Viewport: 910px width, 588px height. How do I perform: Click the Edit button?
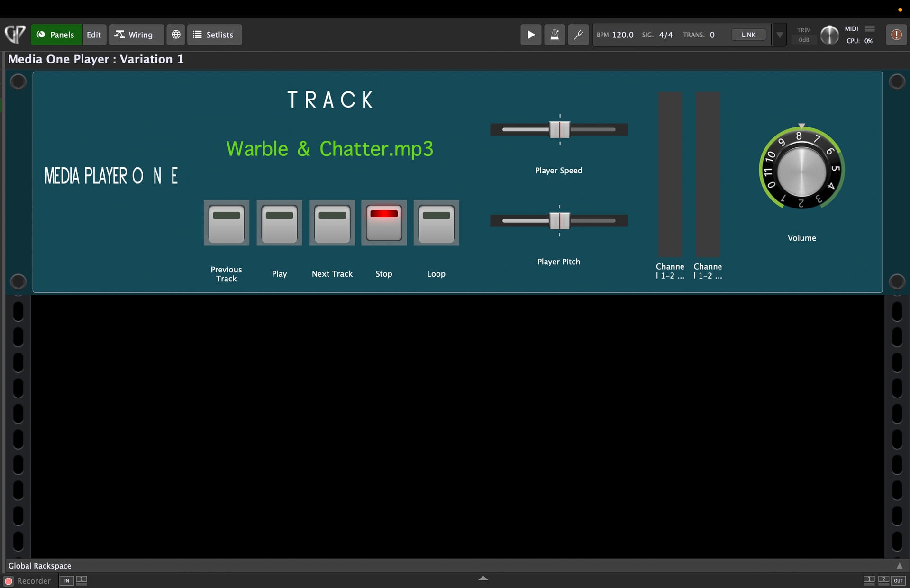coord(94,35)
